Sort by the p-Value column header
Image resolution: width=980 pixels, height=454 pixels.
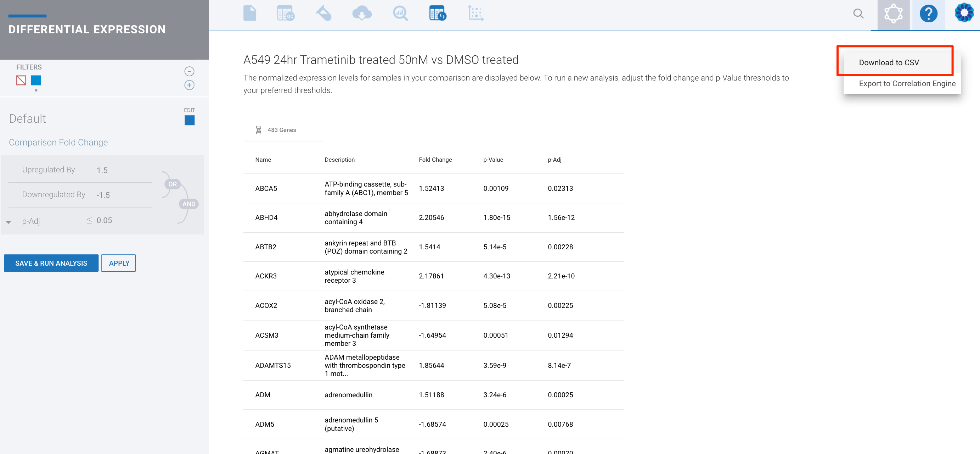point(493,160)
